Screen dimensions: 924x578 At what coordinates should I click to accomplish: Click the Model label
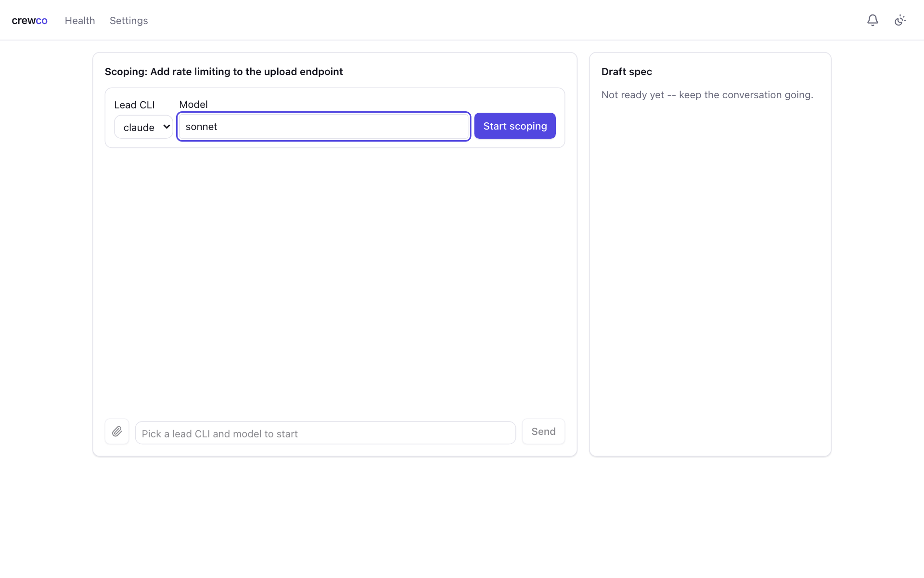[193, 104]
